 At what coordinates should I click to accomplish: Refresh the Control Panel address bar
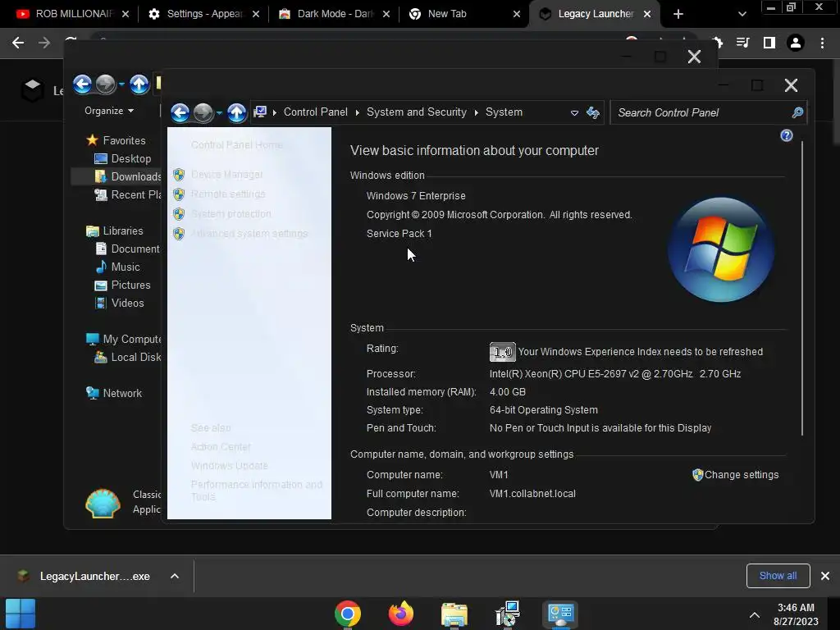pos(593,112)
